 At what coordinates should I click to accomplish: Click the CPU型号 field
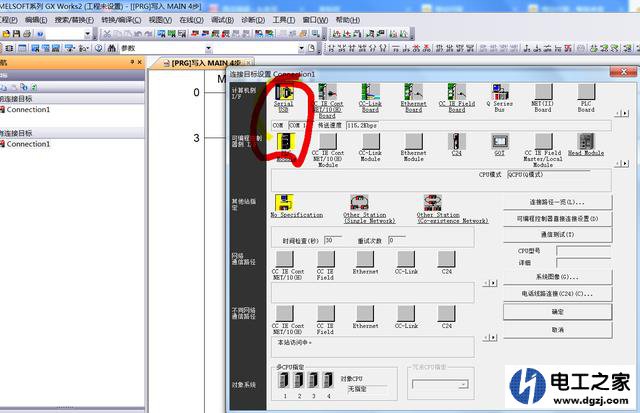(584, 251)
